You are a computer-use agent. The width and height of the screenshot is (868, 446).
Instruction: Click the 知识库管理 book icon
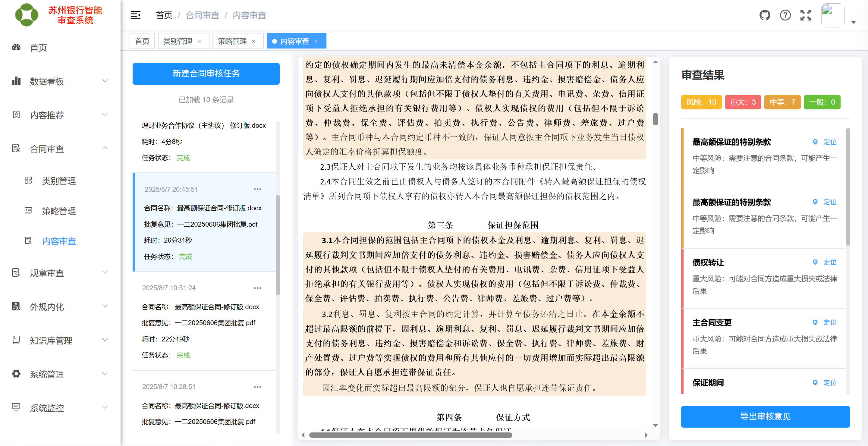coord(16,340)
